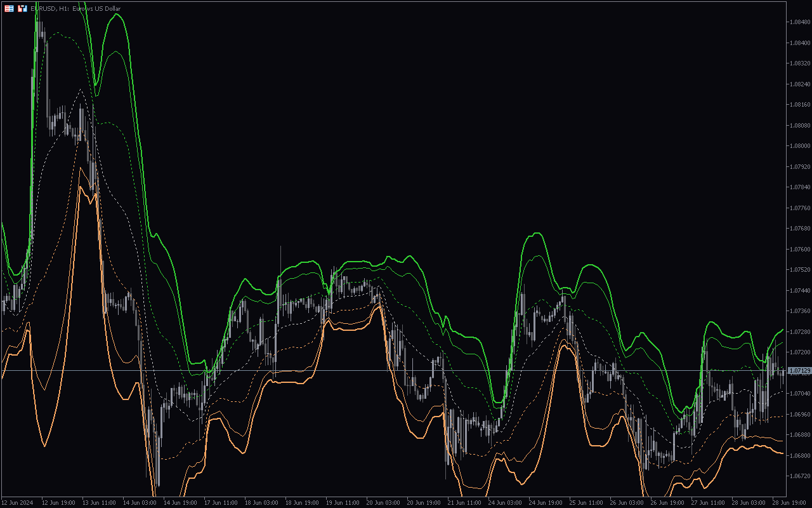The image size is (812, 508).
Task: Click price scale value 1.06800
Action: click(799, 455)
